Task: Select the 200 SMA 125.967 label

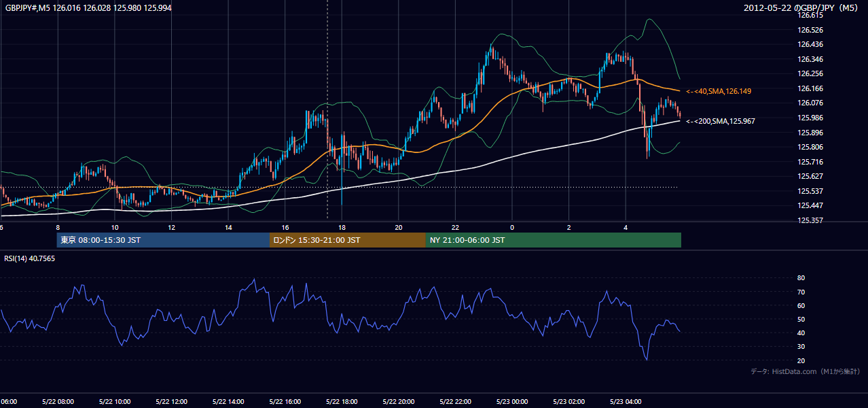Action: [721, 121]
